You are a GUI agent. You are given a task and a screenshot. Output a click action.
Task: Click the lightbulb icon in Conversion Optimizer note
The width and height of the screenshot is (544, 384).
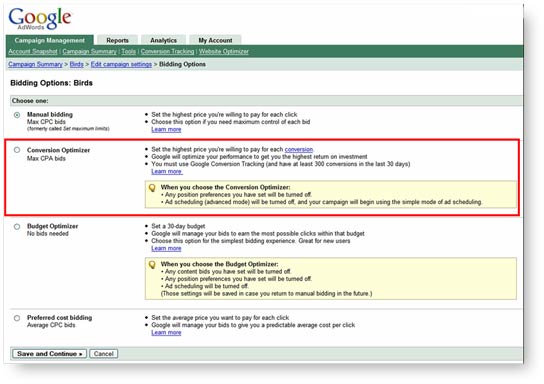[152, 188]
